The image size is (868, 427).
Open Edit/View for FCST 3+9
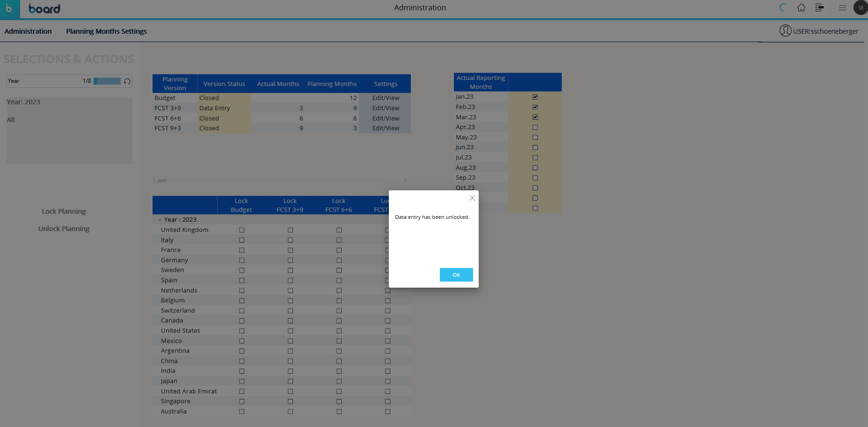click(x=386, y=108)
